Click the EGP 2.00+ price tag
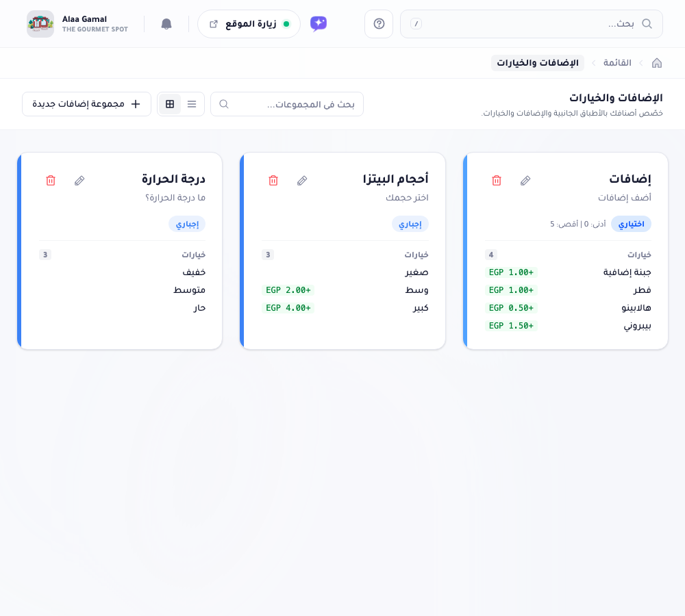The height and width of the screenshot is (616, 685). 288,290
